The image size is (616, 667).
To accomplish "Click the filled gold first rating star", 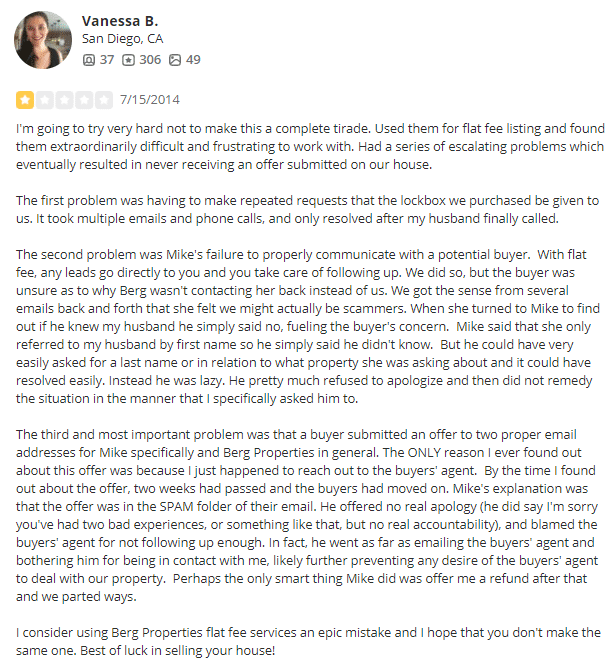I will point(24,100).
